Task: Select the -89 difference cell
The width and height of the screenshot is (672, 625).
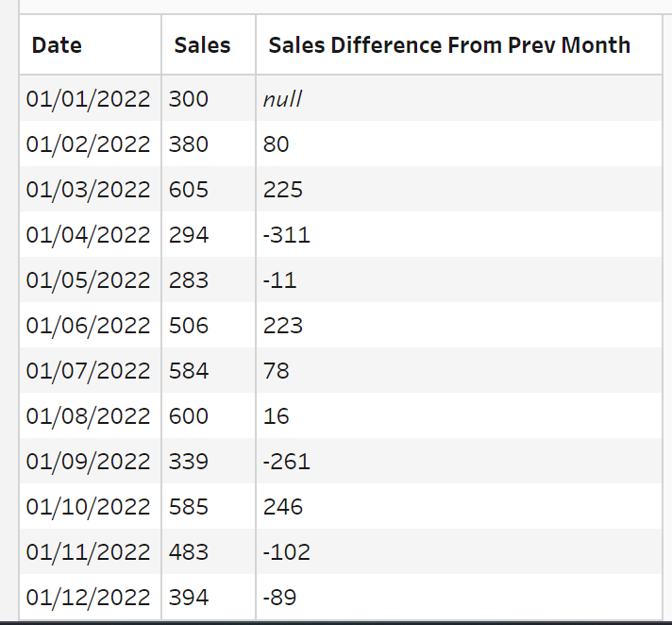Action: click(281, 598)
